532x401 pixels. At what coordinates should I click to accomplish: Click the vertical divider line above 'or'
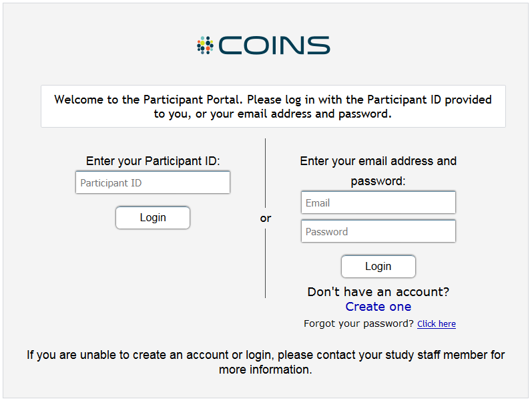(266, 172)
